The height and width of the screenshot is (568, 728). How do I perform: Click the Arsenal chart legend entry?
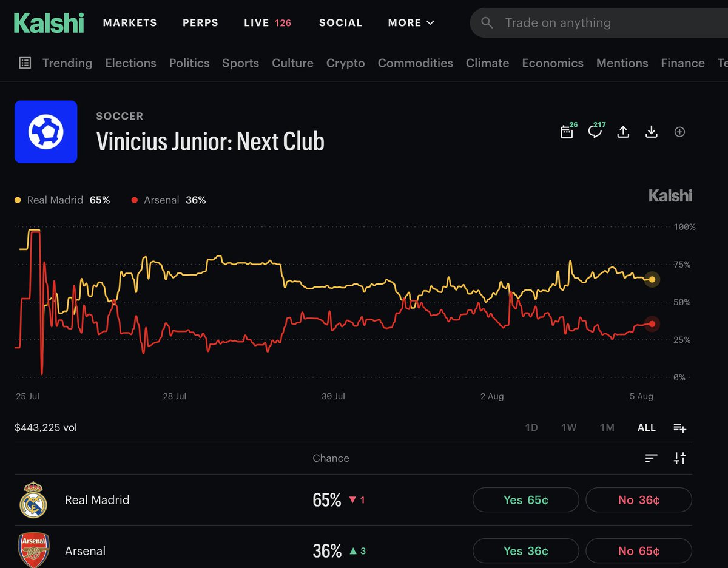coord(169,200)
